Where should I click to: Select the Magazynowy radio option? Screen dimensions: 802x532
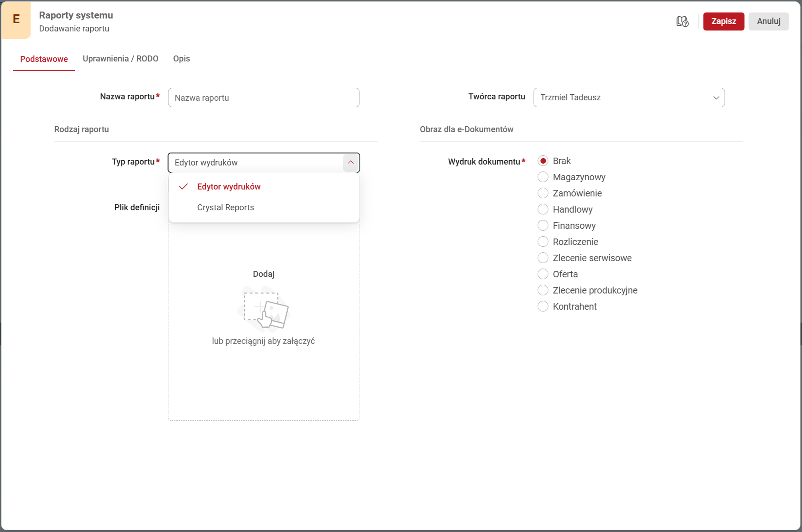(x=543, y=177)
